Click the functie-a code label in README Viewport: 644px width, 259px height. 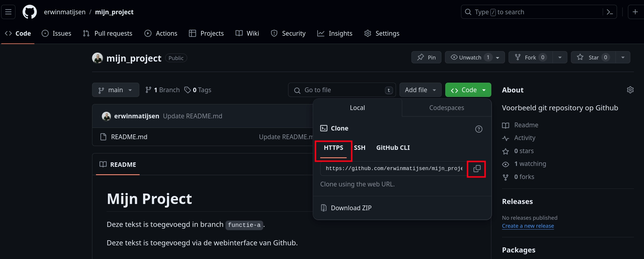pyautogui.click(x=244, y=225)
